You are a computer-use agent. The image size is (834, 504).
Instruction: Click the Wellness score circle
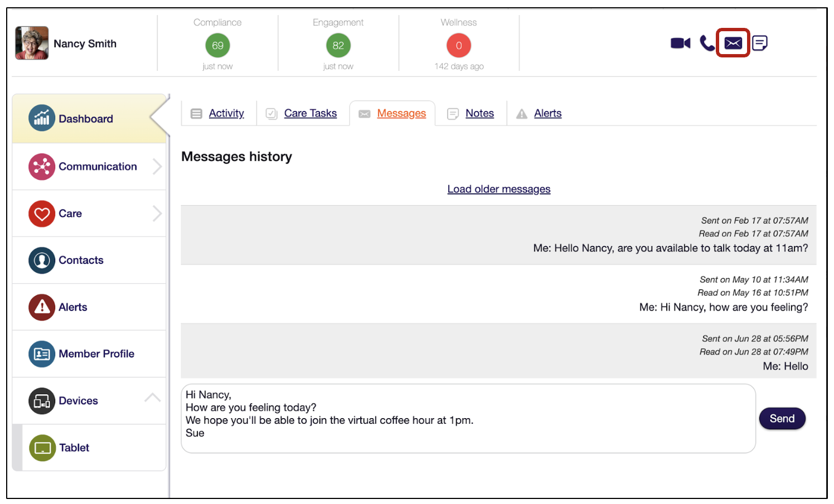click(x=458, y=46)
